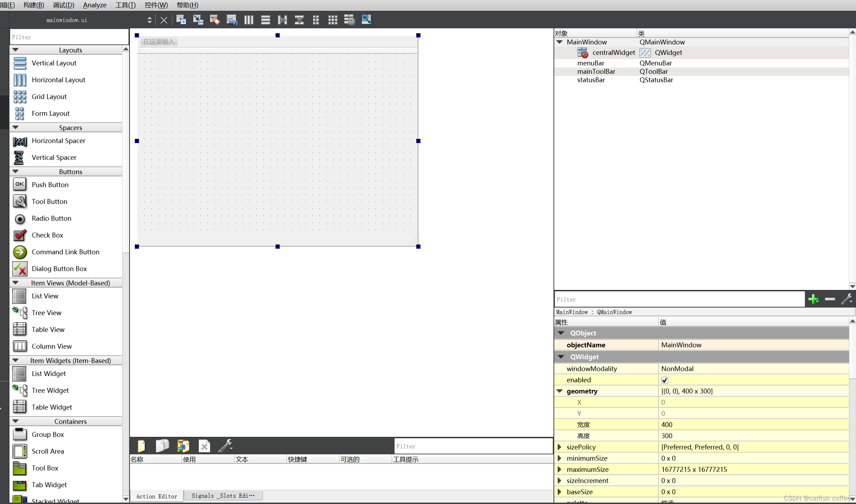Click New Action icon in Action Editor
Image resolution: width=856 pixels, height=504 pixels.
point(141,446)
